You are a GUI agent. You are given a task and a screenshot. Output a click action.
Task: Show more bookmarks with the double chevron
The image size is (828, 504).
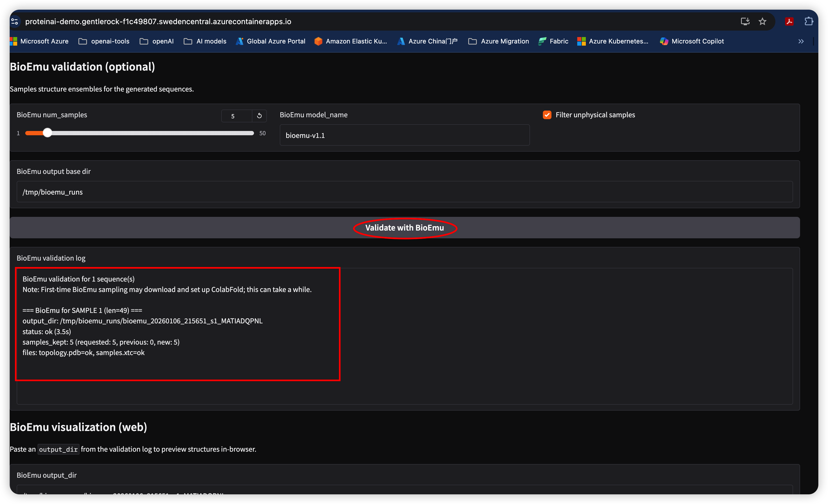tap(801, 41)
